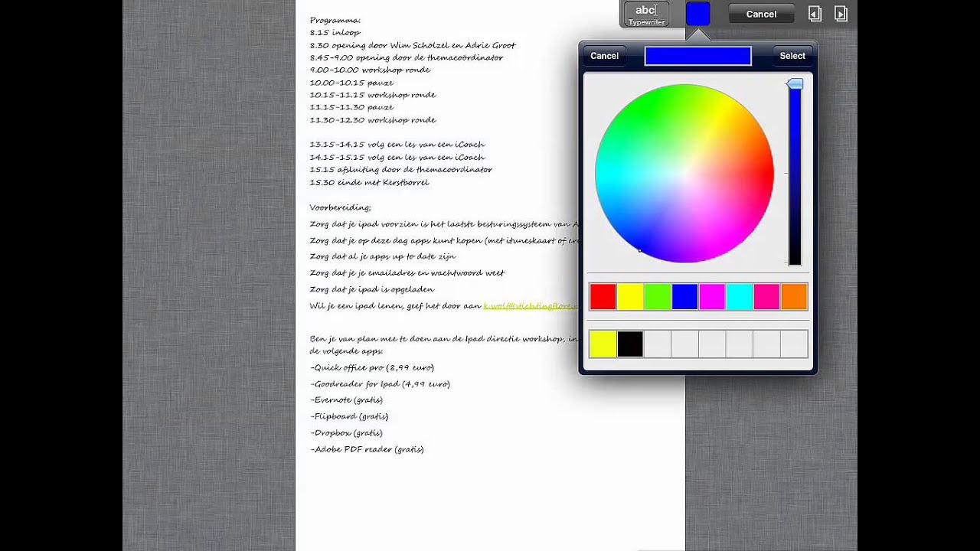
Task: Click '-Dropbox (gratis)' line
Action: click(346, 433)
